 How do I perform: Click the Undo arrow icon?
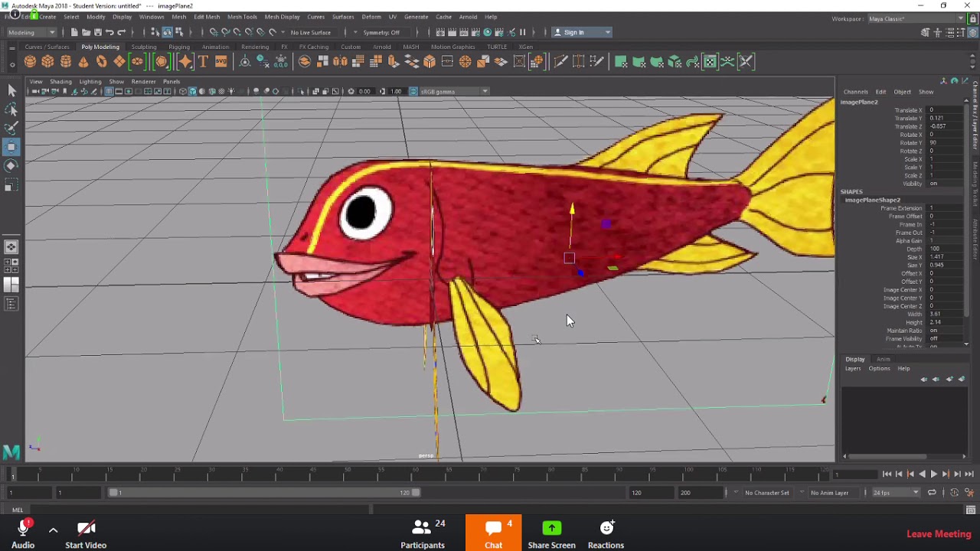point(109,32)
